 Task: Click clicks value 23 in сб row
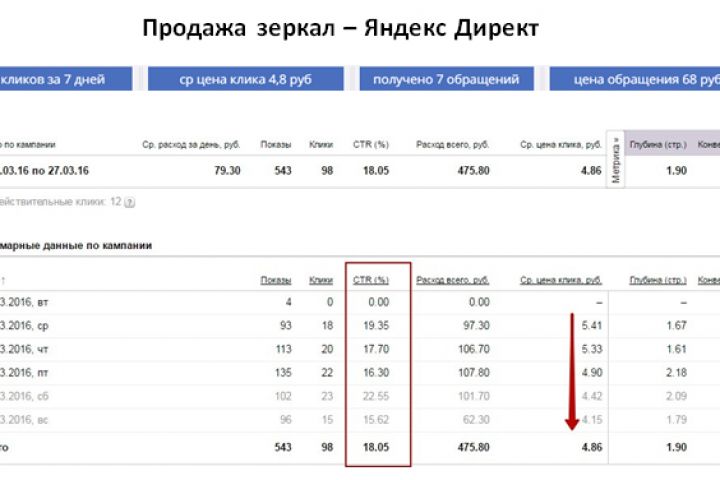(x=327, y=396)
